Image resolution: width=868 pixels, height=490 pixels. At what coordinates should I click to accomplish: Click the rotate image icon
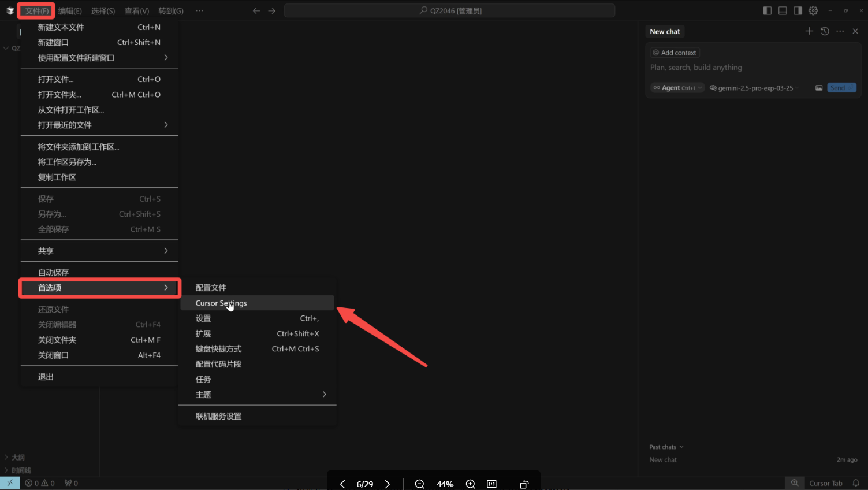(x=524, y=484)
